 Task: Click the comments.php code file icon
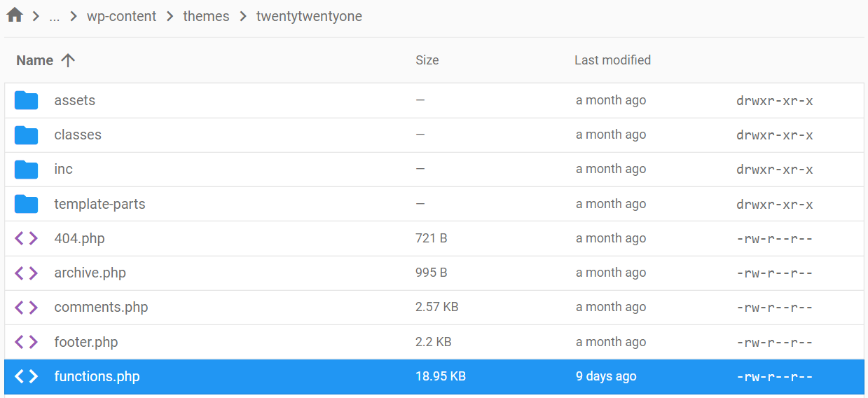pos(27,307)
